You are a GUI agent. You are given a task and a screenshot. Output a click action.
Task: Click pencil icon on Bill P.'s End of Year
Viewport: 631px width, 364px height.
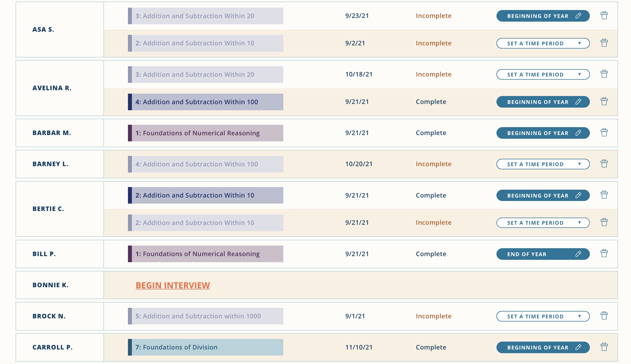pos(578,254)
